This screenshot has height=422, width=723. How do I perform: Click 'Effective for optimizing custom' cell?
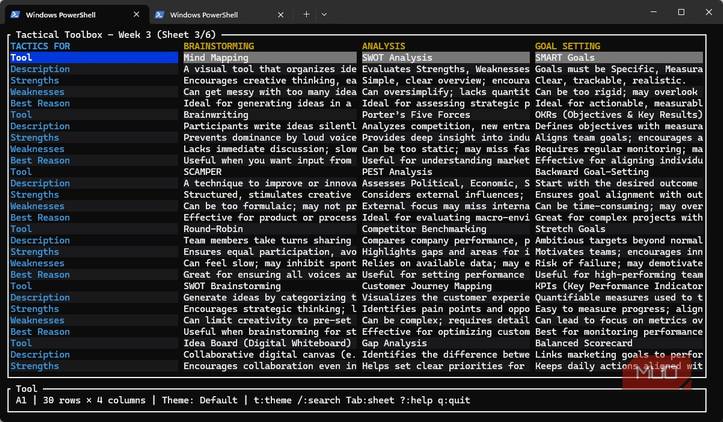click(x=445, y=332)
